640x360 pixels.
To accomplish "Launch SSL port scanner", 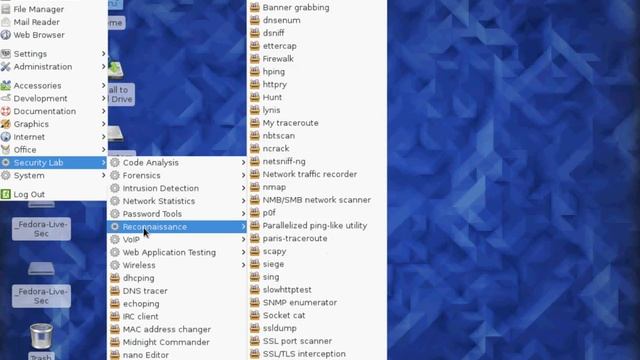I will [x=317, y=341].
